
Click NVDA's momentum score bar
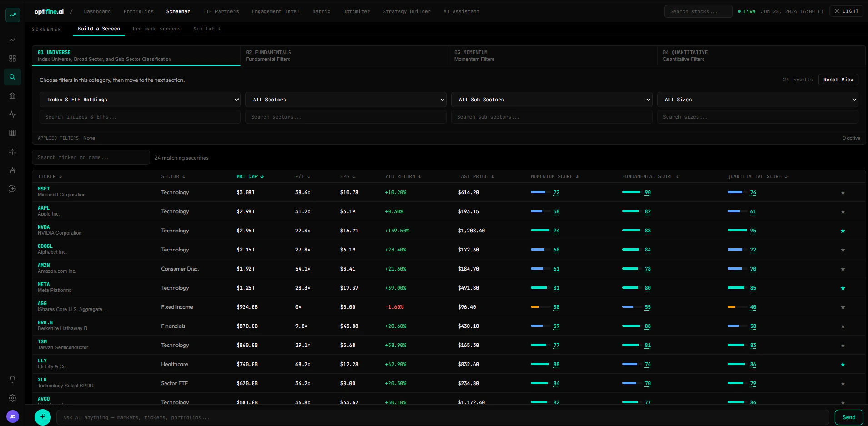pos(540,231)
